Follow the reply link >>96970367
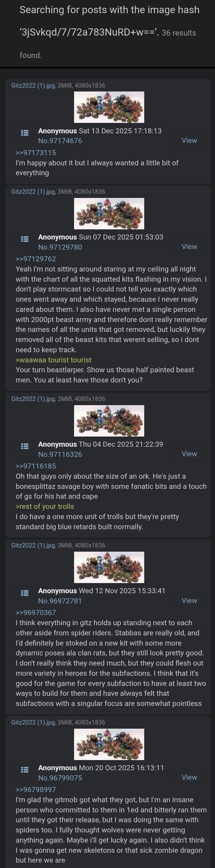Image resolution: width=215 pixels, height=868 pixels. [36, 613]
